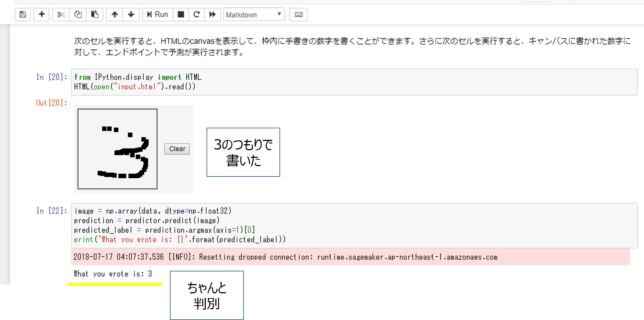Screen dimensions: 644x320
Task: Save the notebook with the floppy disk icon
Action: tap(23, 14)
